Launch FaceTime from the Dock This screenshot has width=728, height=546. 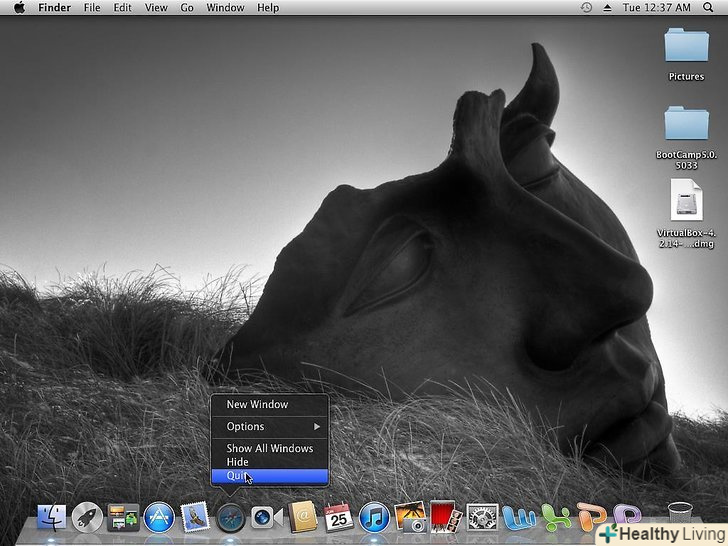(x=266, y=517)
